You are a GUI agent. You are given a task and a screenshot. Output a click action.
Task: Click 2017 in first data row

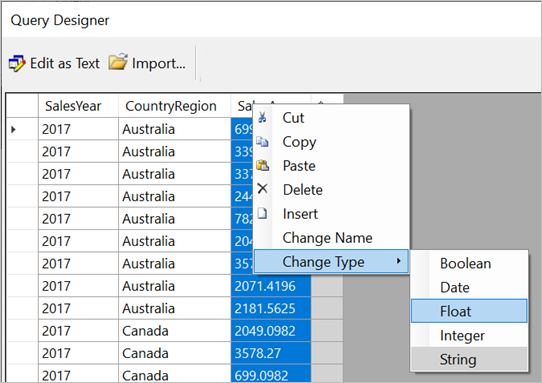coord(78,129)
